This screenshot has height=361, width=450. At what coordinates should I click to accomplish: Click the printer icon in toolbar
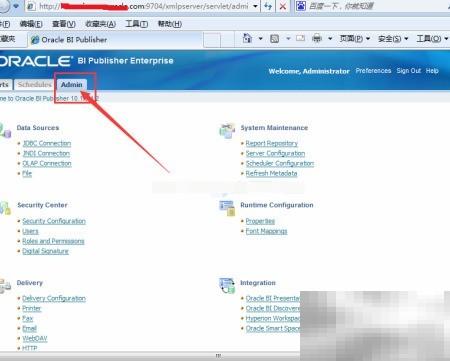(317, 39)
